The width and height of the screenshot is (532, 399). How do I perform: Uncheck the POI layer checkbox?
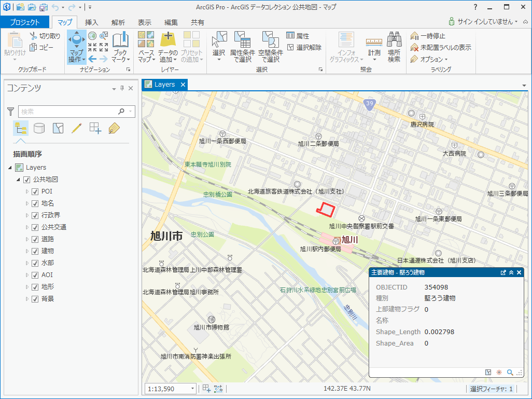[x=35, y=191]
